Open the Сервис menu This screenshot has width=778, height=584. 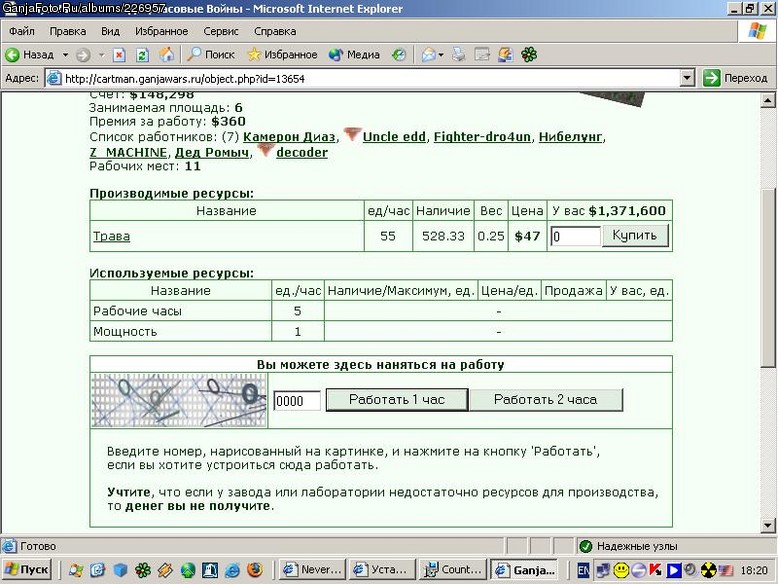click(x=221, y=31)
